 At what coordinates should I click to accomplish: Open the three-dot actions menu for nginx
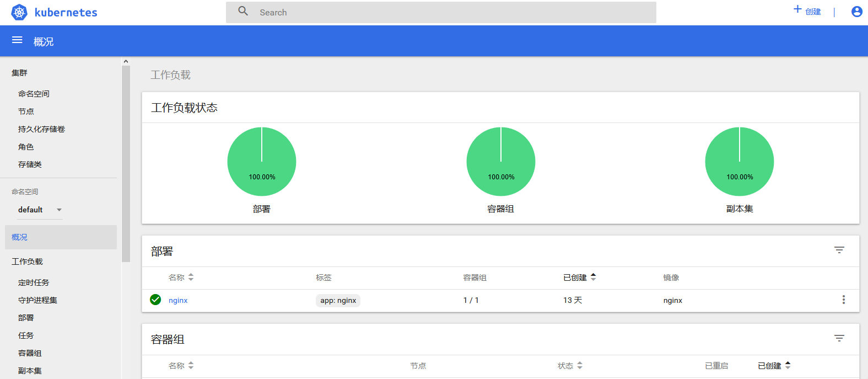844,300
